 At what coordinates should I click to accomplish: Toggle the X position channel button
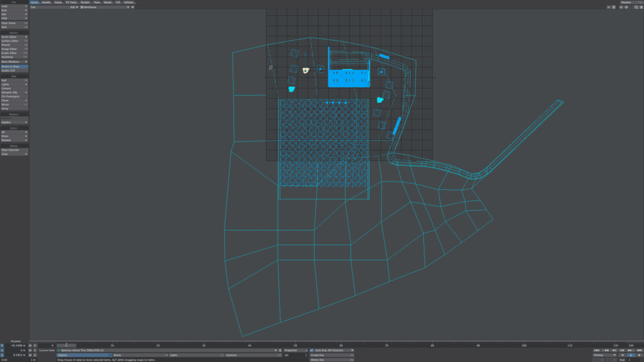point(2,346)
